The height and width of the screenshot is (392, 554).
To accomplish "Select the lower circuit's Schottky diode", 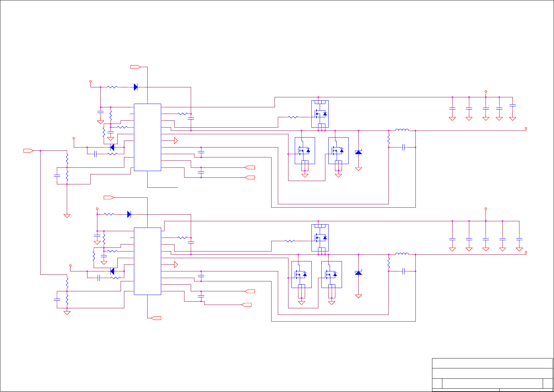I will pyautogui.click(x=359, y=272).
